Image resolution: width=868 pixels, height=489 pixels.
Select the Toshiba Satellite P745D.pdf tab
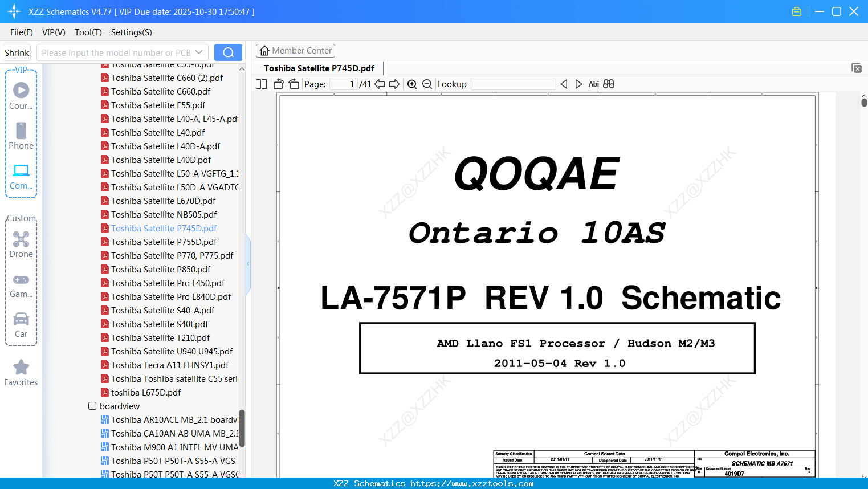[x=319, y=68]
